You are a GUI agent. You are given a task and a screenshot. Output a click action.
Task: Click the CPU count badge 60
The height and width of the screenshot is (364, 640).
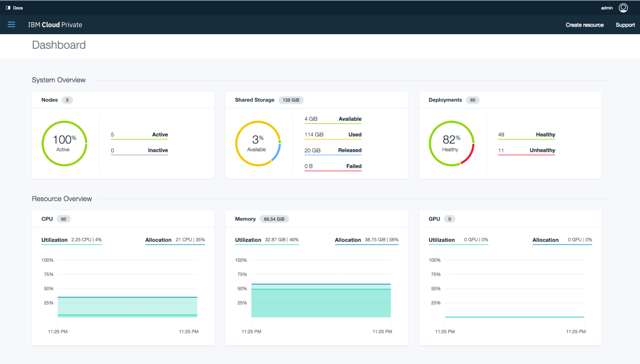(x=63, y=219)
